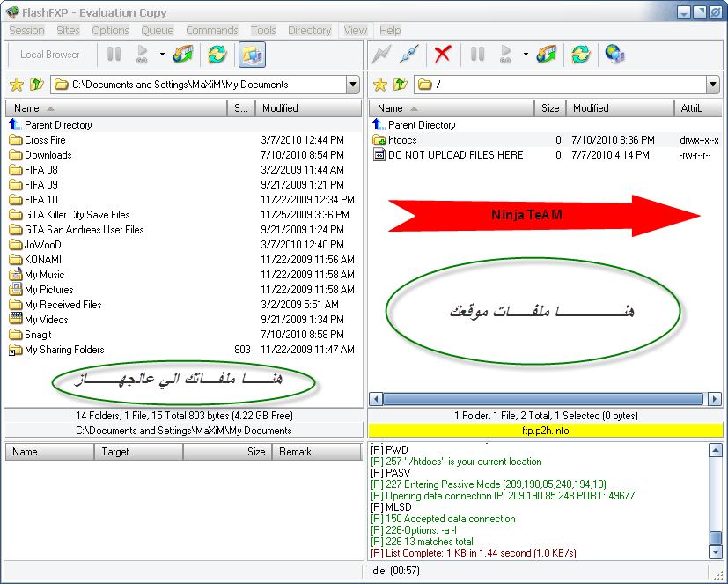The height and width of the screenshot is (584, 728).
Task: Click the Local Browser label button
Action: 49,55
